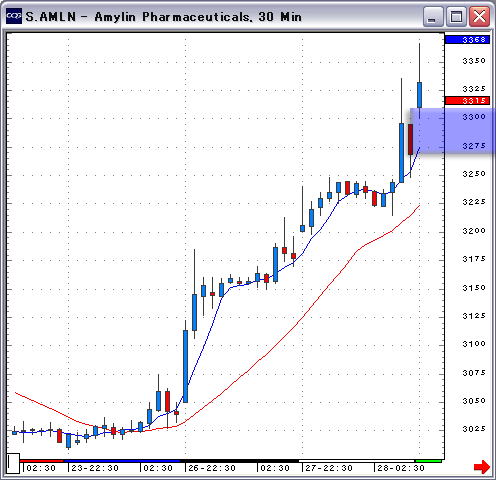The width and height of the screenshot is (496, 480).
Task: Click the 3225 price axis label
Action: 474,202
